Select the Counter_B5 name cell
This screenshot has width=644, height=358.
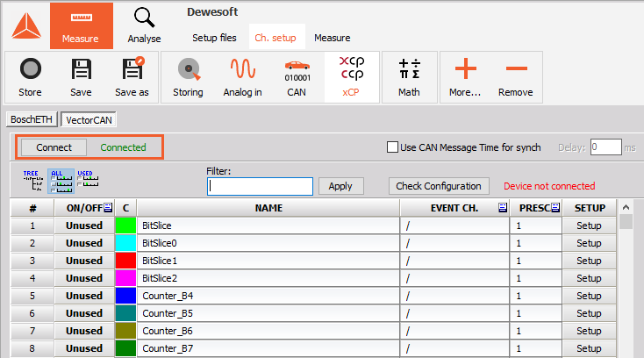[268, 313]
